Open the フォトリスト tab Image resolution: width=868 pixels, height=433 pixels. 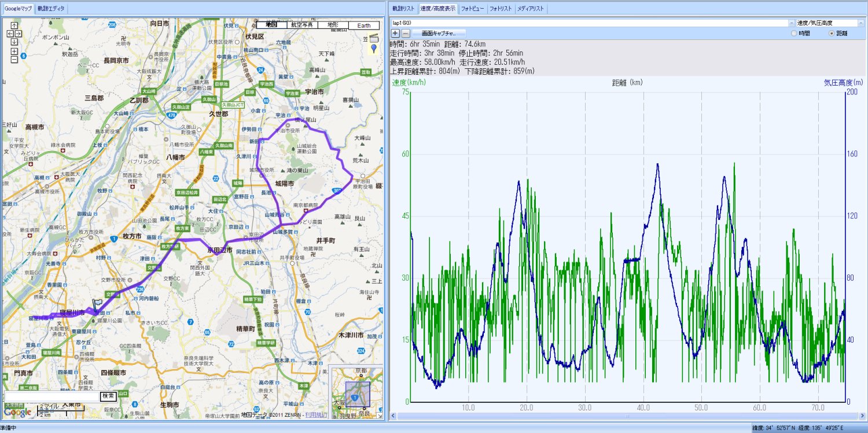[x=501, y=9]
